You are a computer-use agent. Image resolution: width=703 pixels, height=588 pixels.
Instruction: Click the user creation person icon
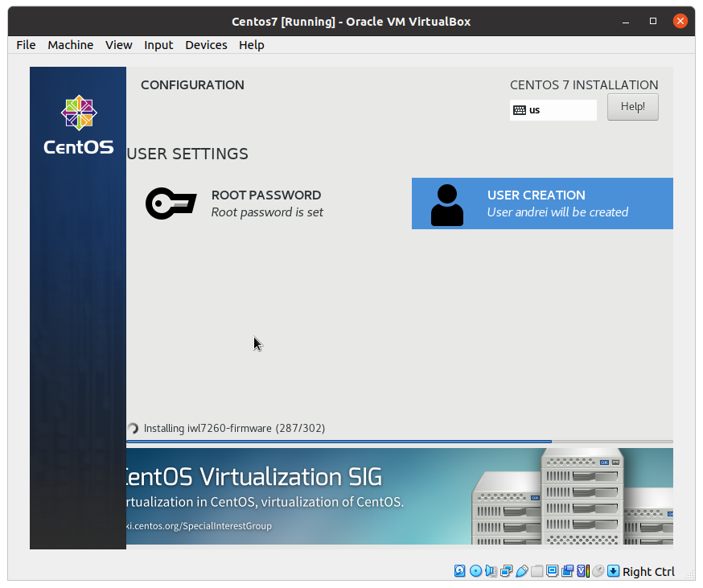446,205
